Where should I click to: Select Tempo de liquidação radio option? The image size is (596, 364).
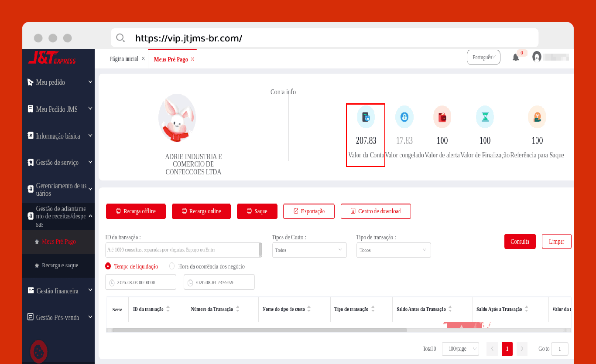tap(108, 266)
